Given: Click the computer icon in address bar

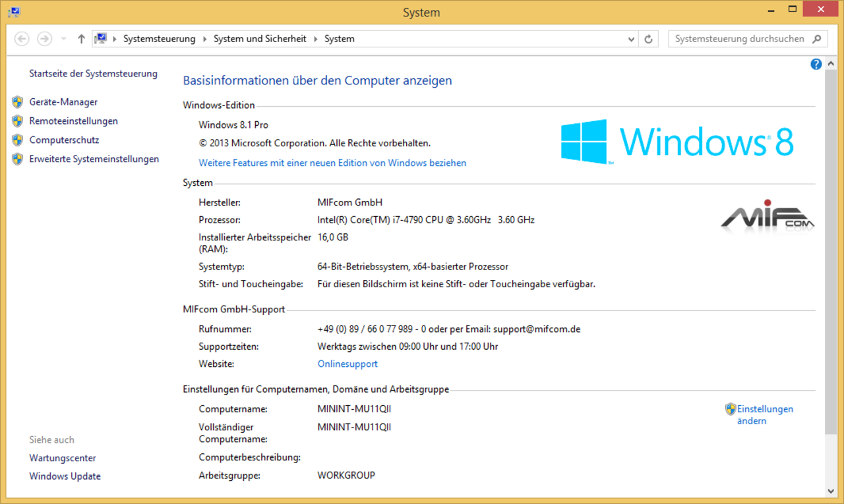Looking at the screenshot, I should coord(100,39).
